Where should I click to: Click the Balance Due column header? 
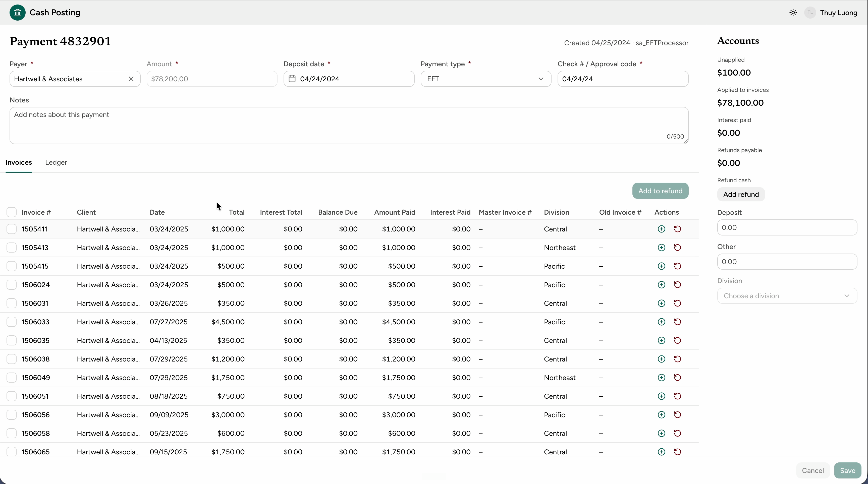coord(338,212)
